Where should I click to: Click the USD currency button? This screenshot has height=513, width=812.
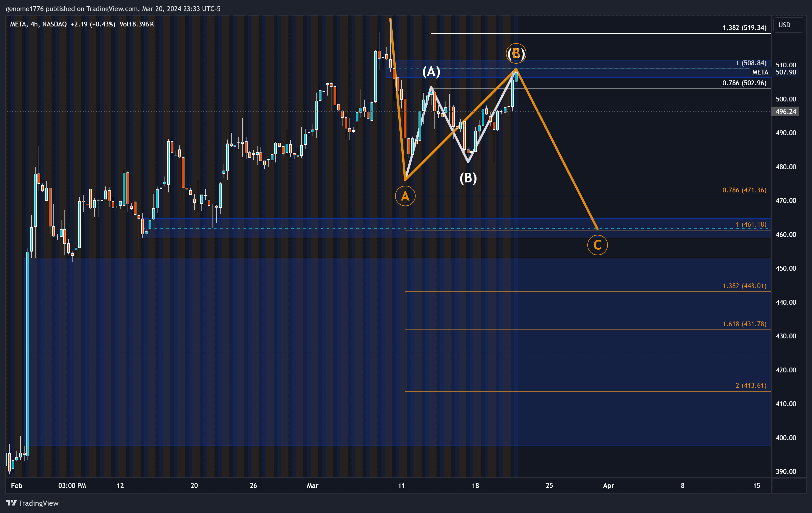[x=788, y=25]
